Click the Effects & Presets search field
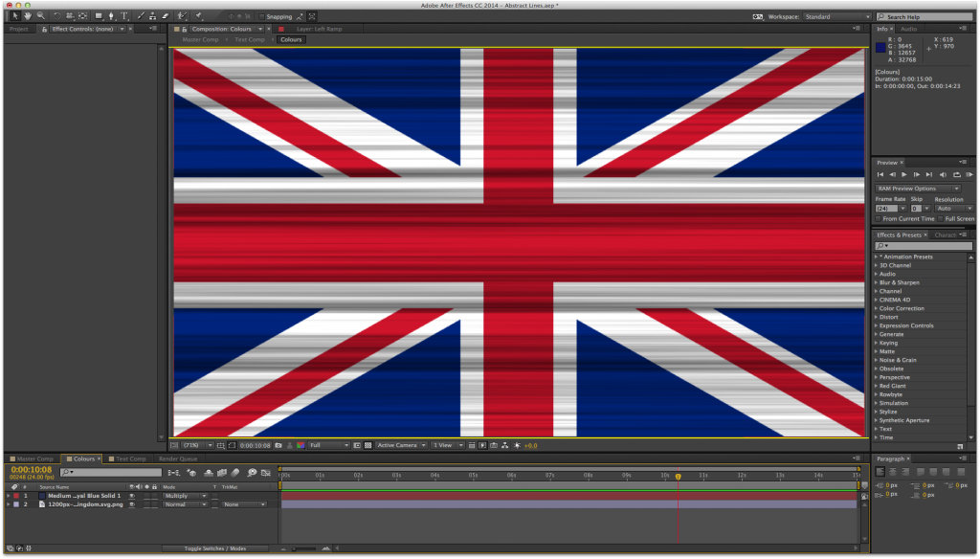This screenshot has width=980, height=559. [922, 246]
